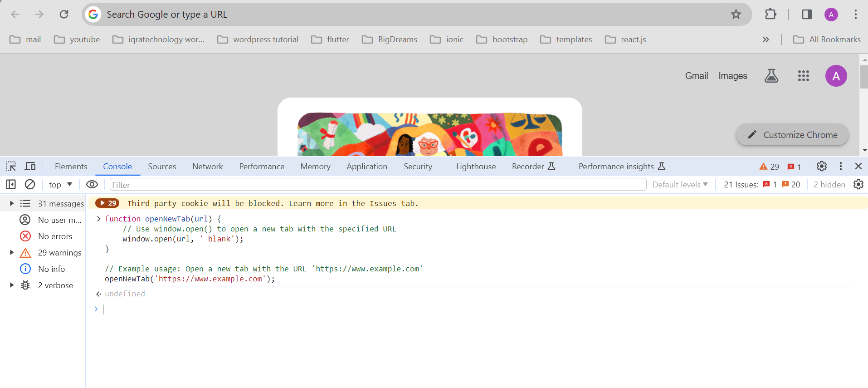Screen dimensions: 868x388
Task: Create live expression with eye icon
Action: coord(92,184)
